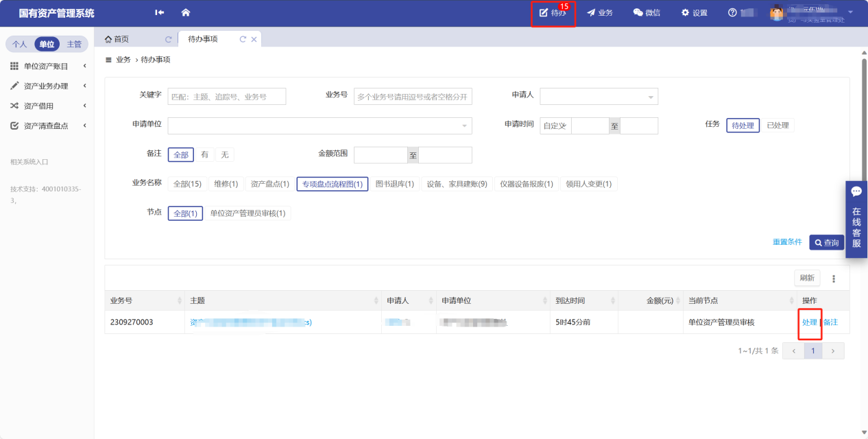Click the sidebar collapse icon in header
This screenshot has height=439, width=868.
coord(160,13)
